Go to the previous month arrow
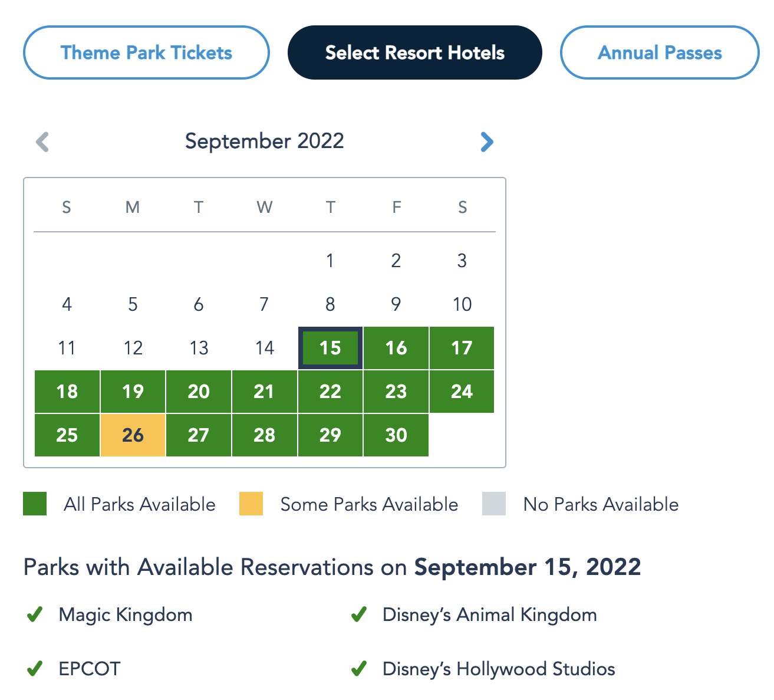 [42, 142]
